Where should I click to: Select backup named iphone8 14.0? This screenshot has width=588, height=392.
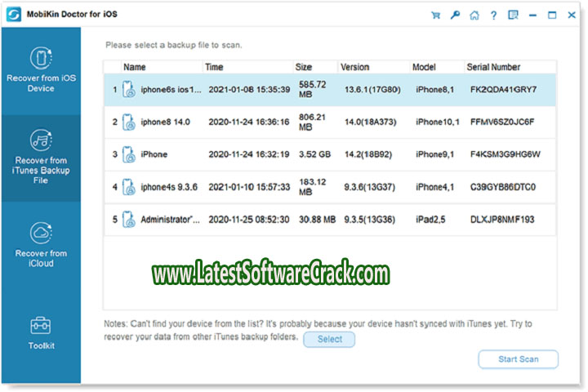pos(165,122)
